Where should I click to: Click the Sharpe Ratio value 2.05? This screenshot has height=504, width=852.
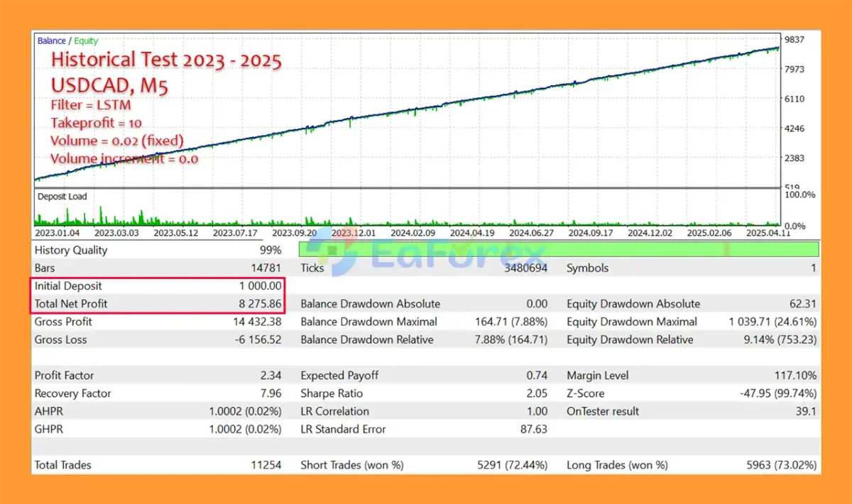(x=536, y=393)
